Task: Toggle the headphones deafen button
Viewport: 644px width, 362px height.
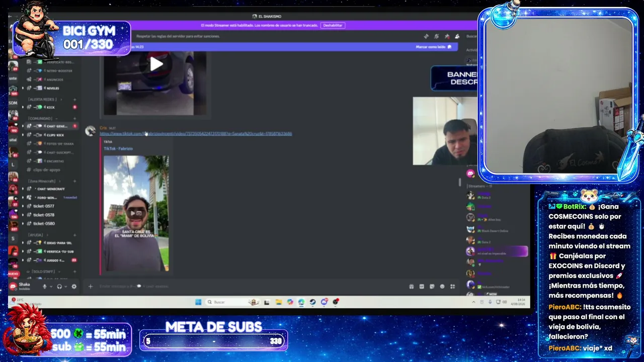Action: point(59,287)
